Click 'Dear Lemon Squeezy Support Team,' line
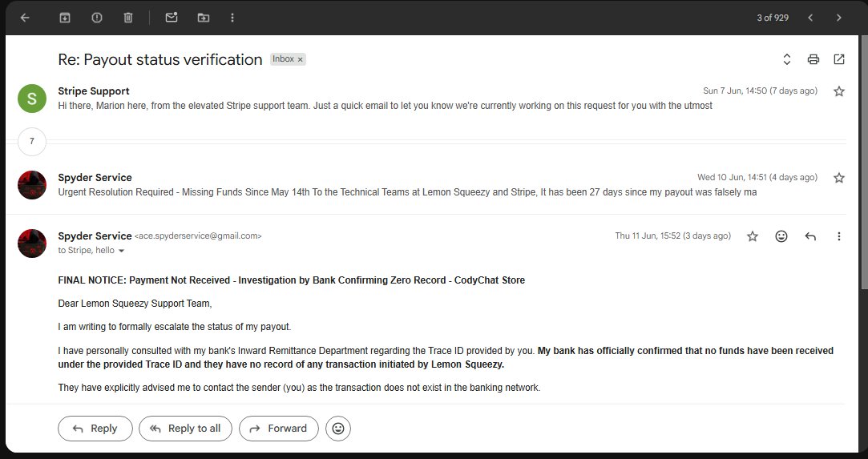 (x=135, y=303)
